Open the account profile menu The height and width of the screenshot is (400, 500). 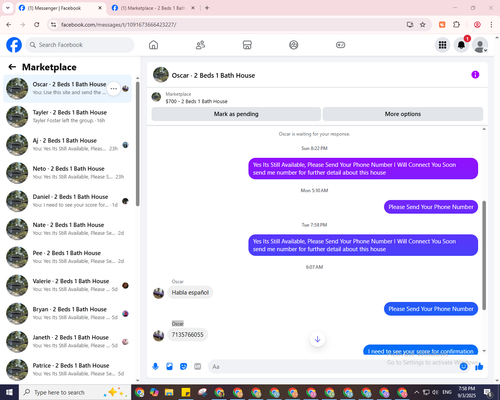(480, 45)
